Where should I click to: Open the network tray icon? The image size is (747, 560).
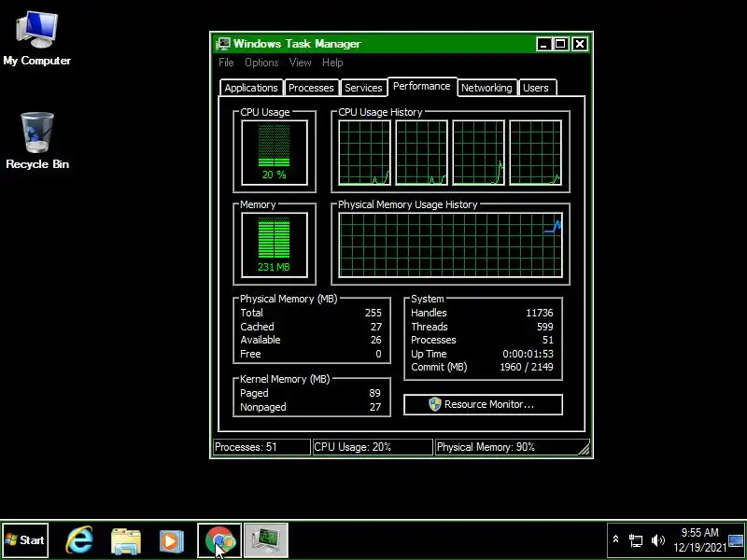(636, 540)
